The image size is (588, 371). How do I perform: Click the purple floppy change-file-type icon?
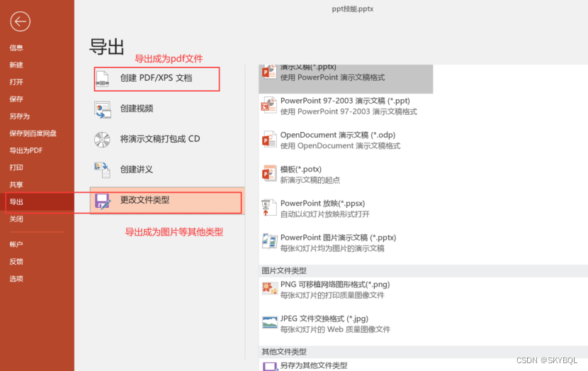click(x=103, y=201)
